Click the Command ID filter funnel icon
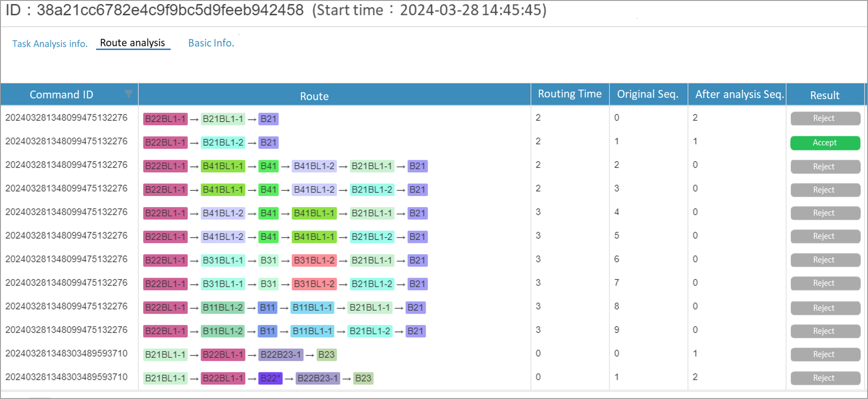 128,94
